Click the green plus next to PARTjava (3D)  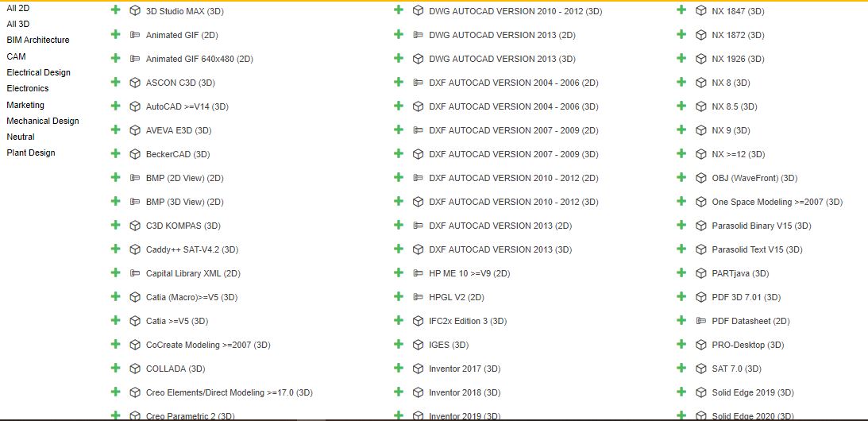[x=681, y=272]
